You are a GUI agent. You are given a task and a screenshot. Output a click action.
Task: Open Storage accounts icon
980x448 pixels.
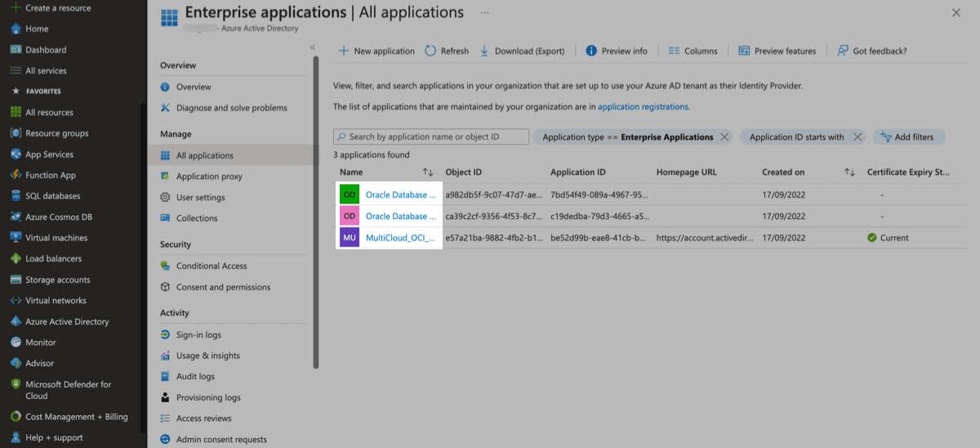[x=16, y=280]
